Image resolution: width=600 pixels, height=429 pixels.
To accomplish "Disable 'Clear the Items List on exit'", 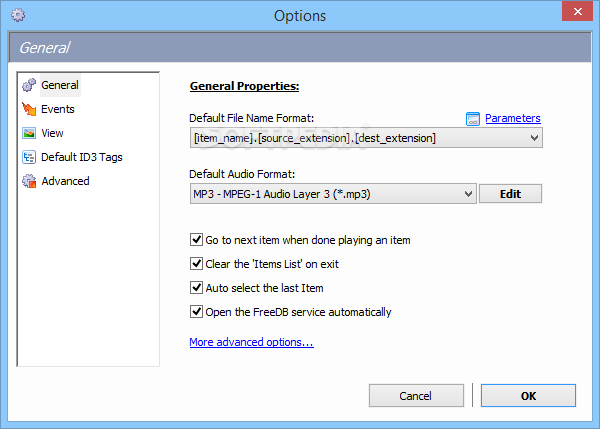I will click(x=196, y=264).
